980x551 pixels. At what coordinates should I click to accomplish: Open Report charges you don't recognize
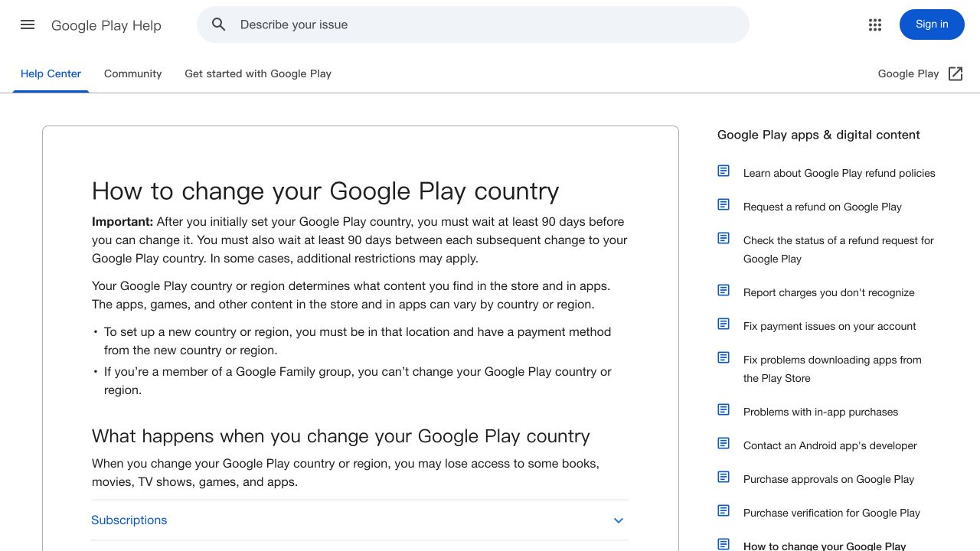click(828, 292)
